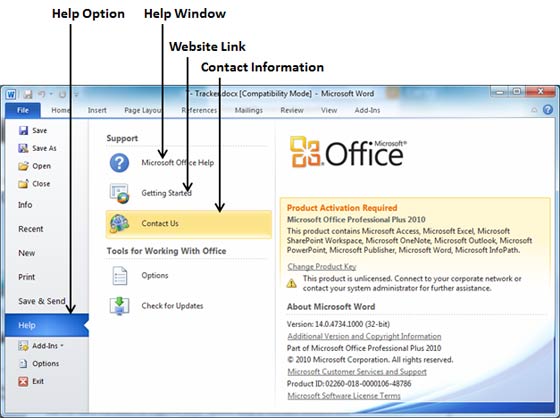Click the Word Help icon in the ribbon corner
Screen dimensions: 560x418
pyautogui.click(x=548, y=110)
